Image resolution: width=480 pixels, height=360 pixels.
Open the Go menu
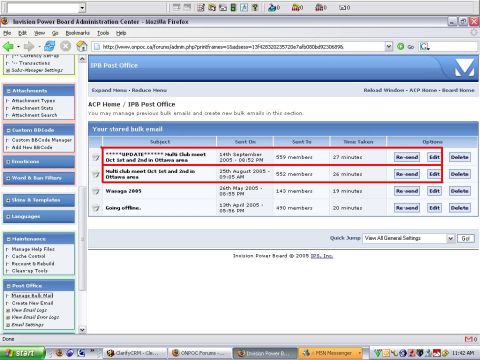tap(55, 33)
